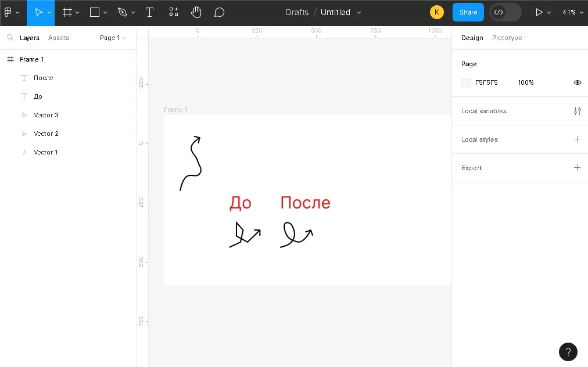
Task: Open the file name Untitled dropdown chevron
Action: 359,12
